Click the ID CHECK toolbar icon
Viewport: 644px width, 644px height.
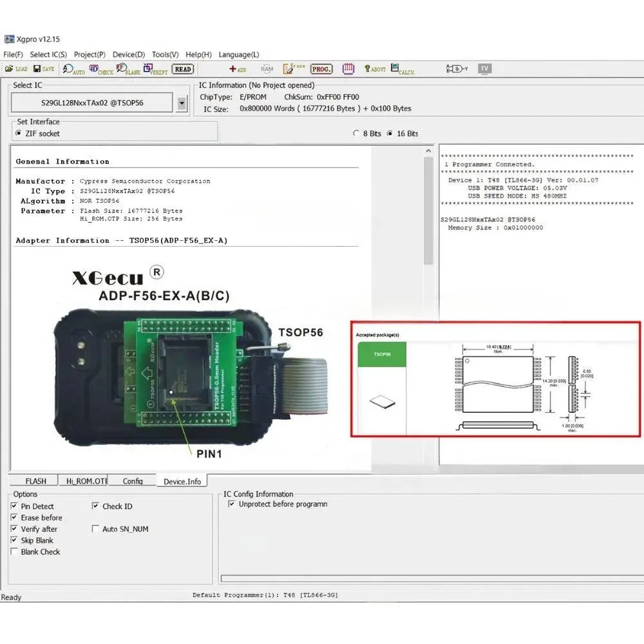100,69
